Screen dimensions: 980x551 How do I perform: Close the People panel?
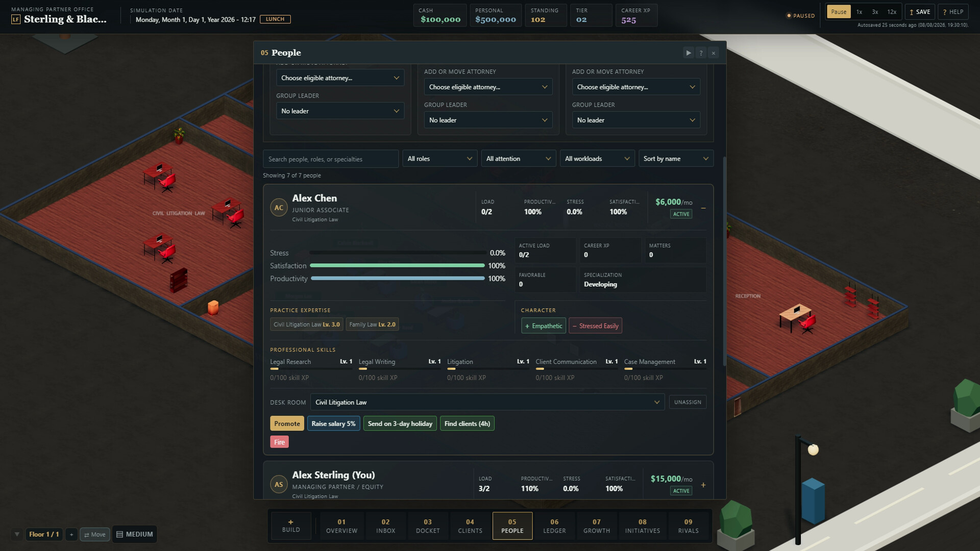pos(714,53)
